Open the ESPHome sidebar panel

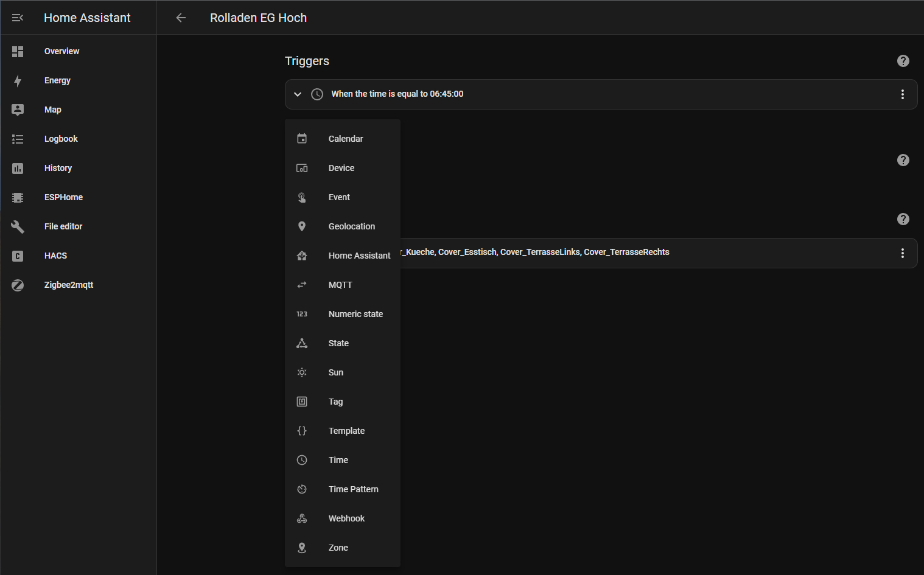[x=63, y=197]
